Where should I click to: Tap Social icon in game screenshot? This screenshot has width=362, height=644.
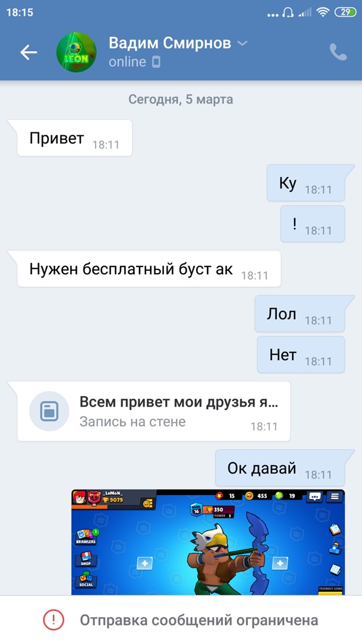click(86, 580)
